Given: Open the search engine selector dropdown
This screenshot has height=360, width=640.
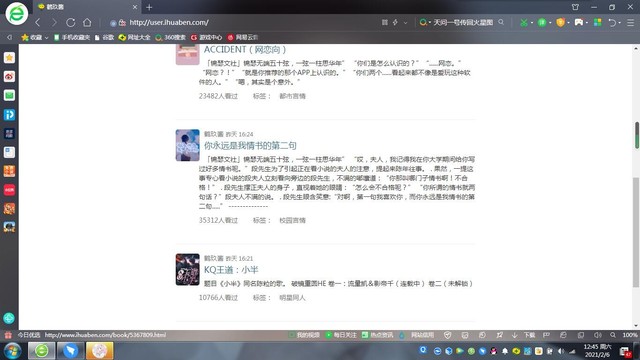Looking at the screenshot, I should [x=425, y=22].
